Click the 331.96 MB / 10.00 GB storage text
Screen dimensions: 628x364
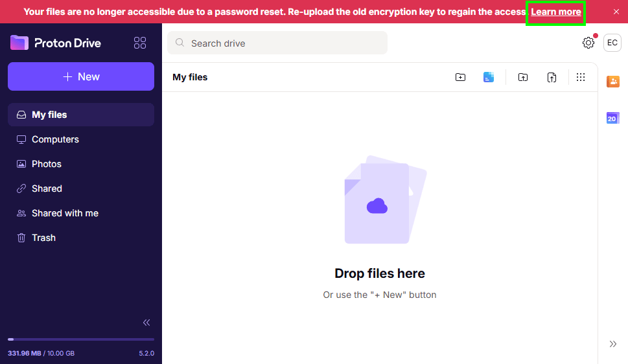tap(41, 354)
